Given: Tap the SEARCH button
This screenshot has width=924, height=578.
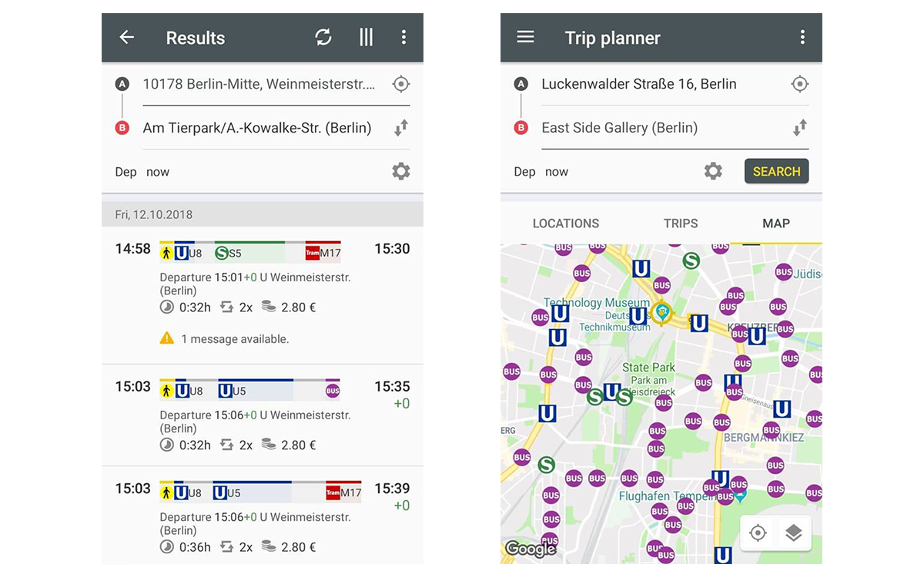Looking at the screenshot, I should (776, 171).
